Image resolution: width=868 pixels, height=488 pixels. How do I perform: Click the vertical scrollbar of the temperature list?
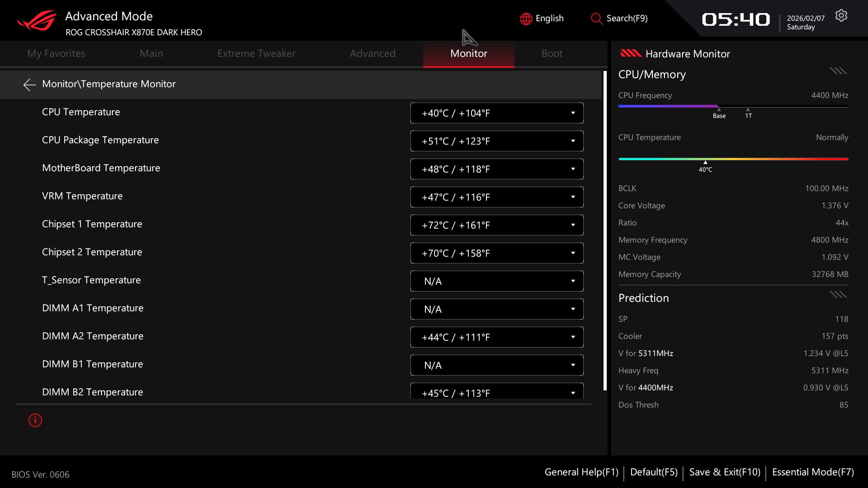(x=605, y=230)
